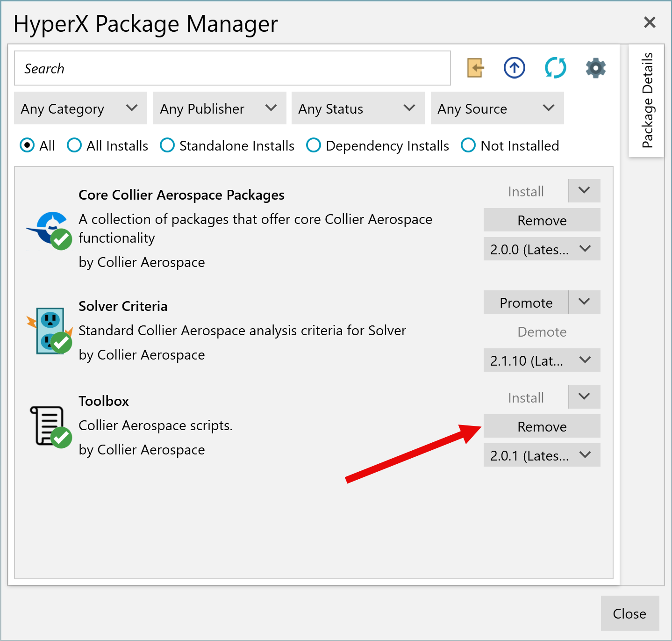Expand the Install arrow for Toolbox
The height and width of the screenshot is (641, 672).
584,397
